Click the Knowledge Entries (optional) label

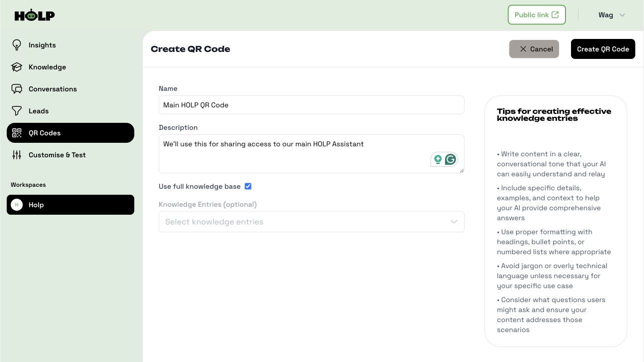[x=207, y=204]
